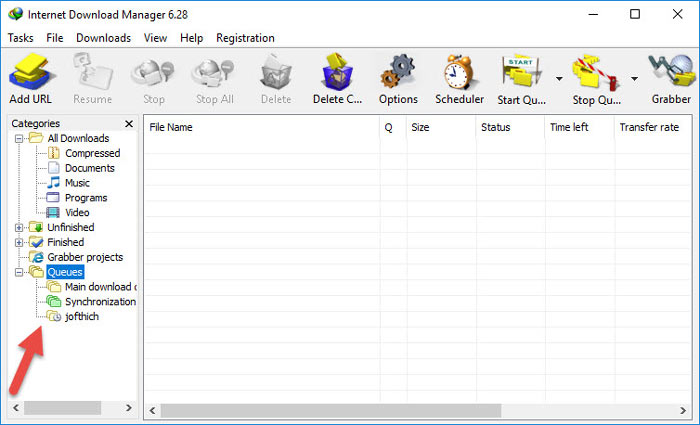Click the Categories panel scrollbar thumb
The width and height of the screenshot is (700, 425).
pyautogui.click(x=62, y=408)
